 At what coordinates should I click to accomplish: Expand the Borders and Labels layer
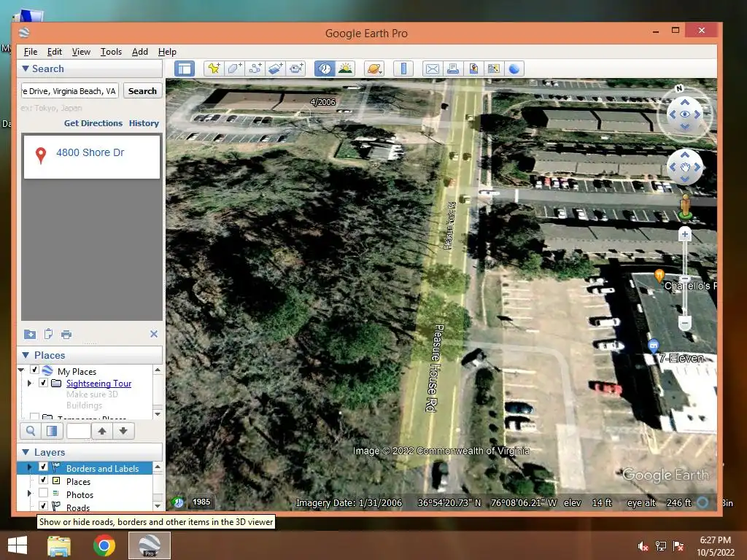(29, 467)
